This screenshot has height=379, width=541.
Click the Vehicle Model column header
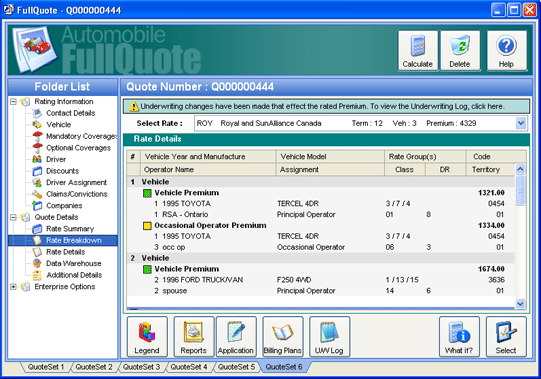(330, 157)
